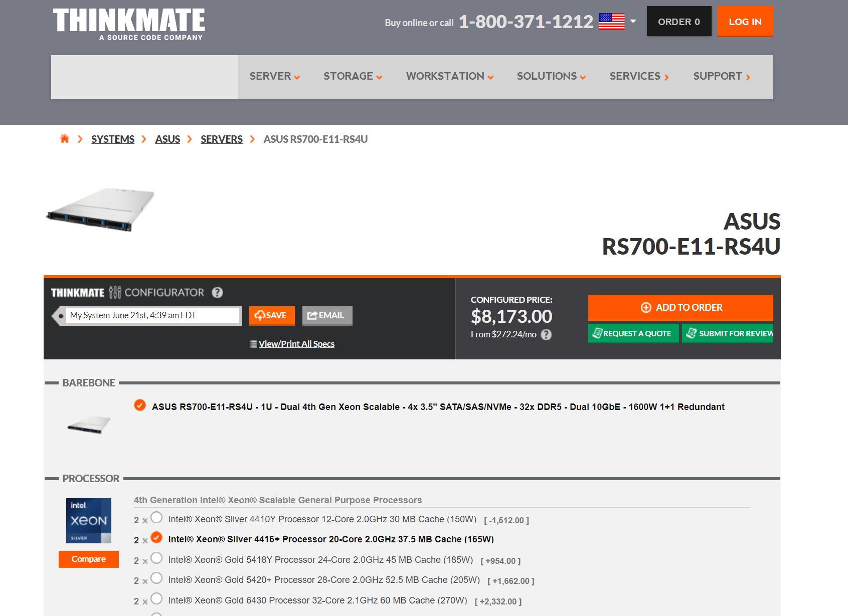Open the SUPPORT menu
This screenshot has width=848, height=616.
click(x=722, y=76)
